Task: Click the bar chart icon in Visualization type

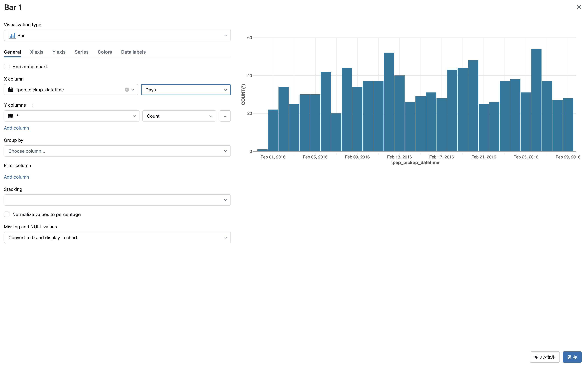Action: click(x=12, y=35)
